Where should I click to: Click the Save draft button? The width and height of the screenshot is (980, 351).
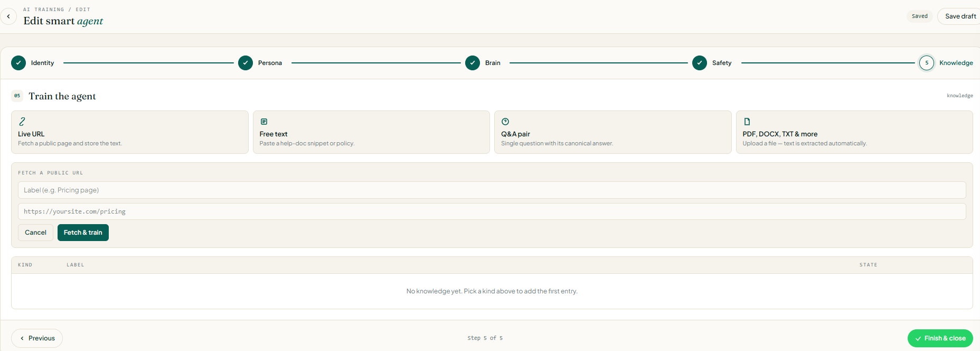[959, 16]
